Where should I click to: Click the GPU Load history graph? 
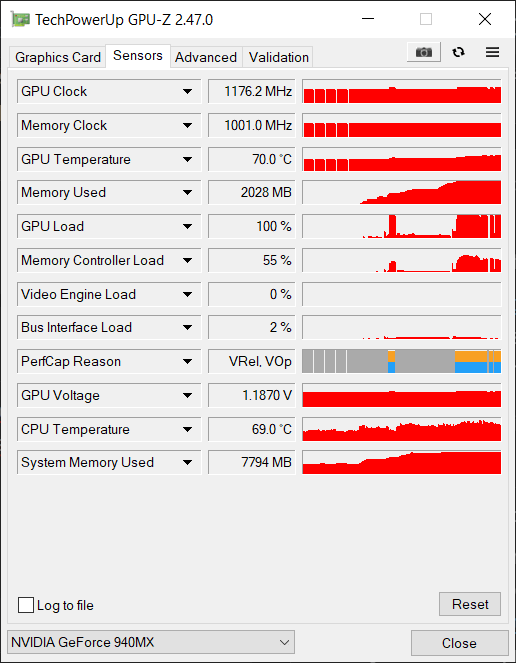[402, 226]
